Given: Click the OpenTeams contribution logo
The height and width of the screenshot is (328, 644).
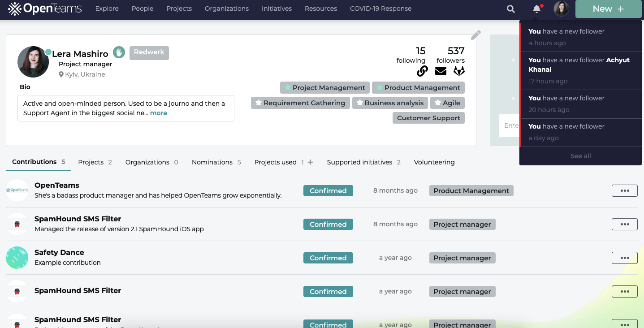Looking at the screenshot, I should [17, 190].
